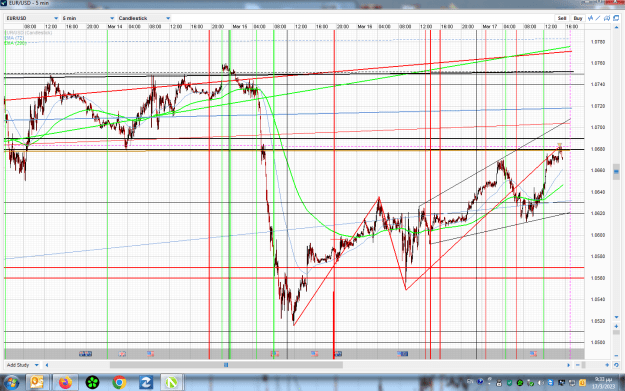Click the UK flag event marker near Mar 14
The image size is (625, 391).
122,354
